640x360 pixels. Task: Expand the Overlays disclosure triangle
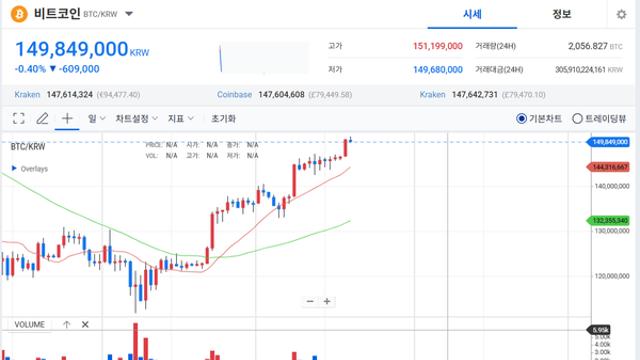click(x=14, y=168)
